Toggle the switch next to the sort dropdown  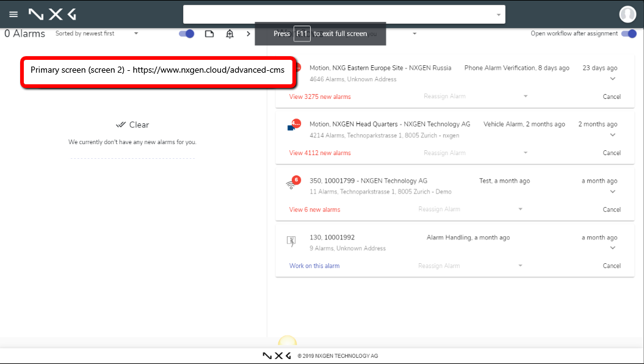186,34
